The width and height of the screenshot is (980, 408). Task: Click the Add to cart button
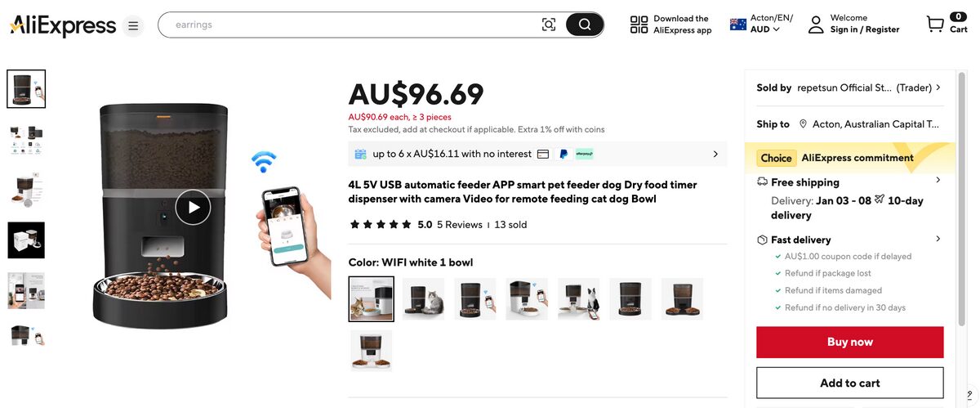[x=849, y=383]
